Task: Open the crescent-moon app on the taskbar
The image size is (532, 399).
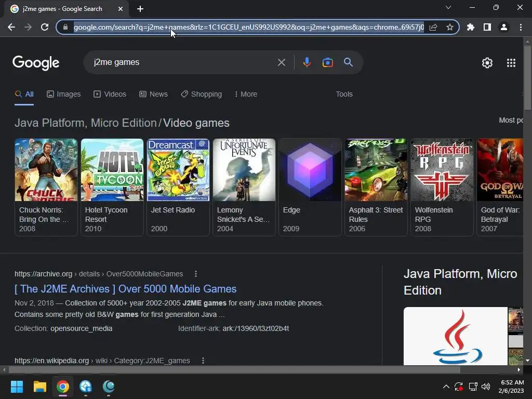Action: coord(109,387)
